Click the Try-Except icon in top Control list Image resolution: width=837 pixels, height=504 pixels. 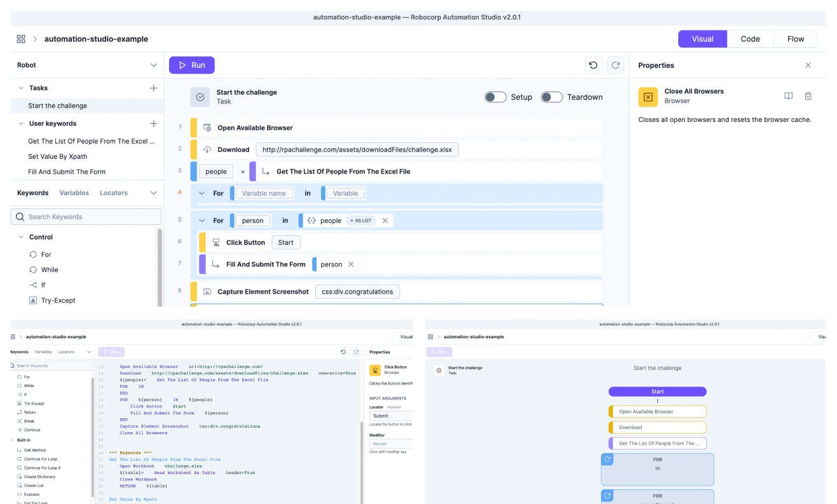tap(33, 300)
